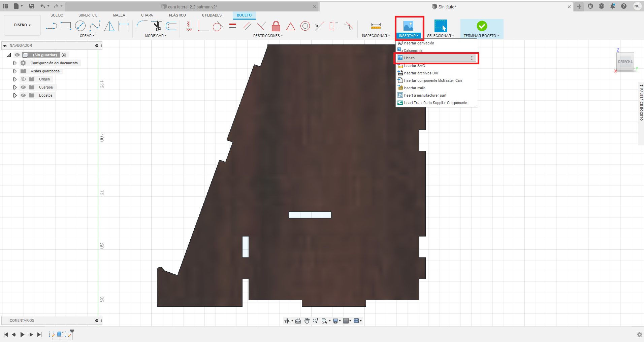Select the Circle sketch tool
Screen dimensions: 644x342
tap(80, 26)
